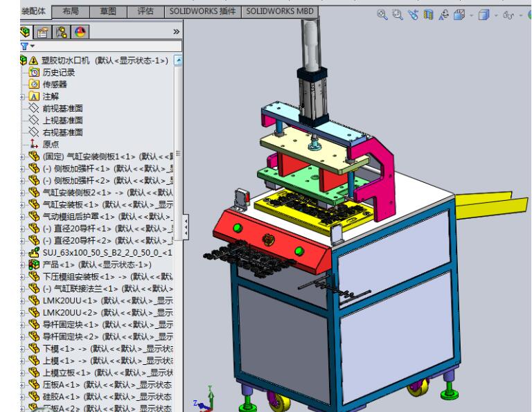This screenshot has height=412, width=532.
Task: Click the Zoom to Area icon
Action: click(398, 15)
